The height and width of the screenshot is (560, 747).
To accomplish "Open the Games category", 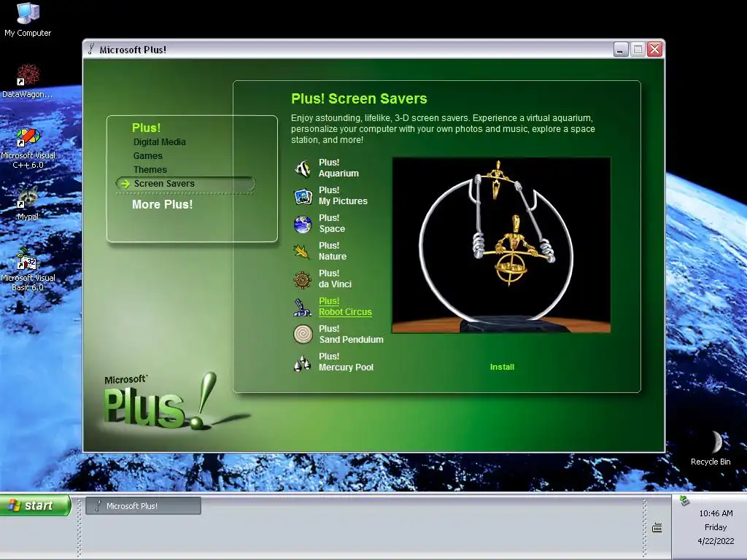I will click(x=147, y=156).
